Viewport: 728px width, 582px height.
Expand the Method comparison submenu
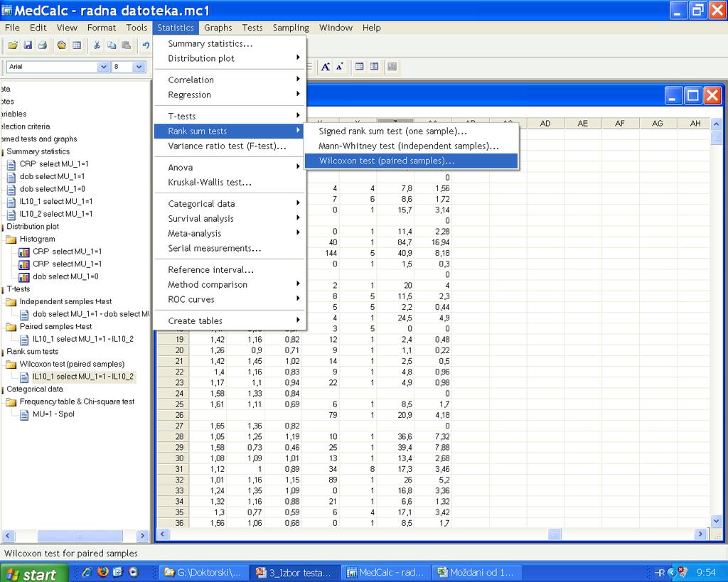tap(230, 284)
